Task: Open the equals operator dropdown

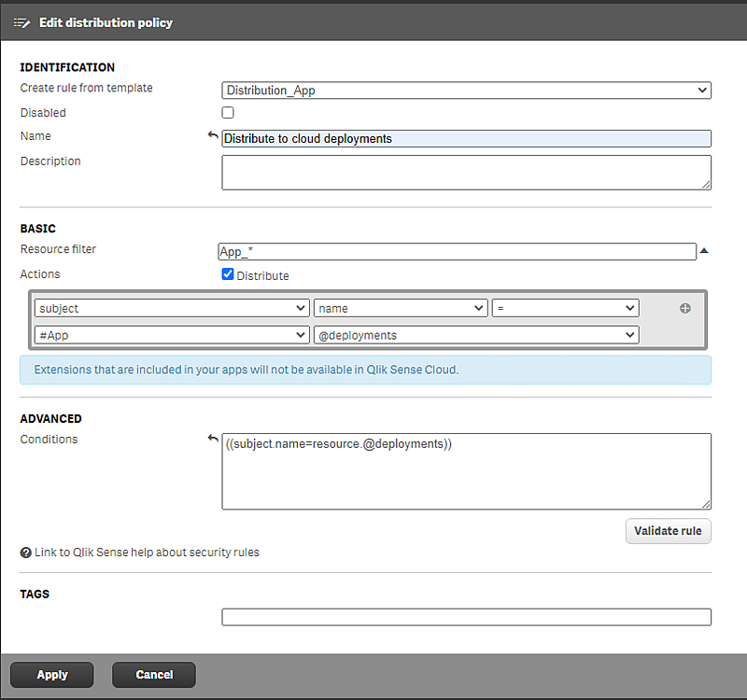Action: 565,307
